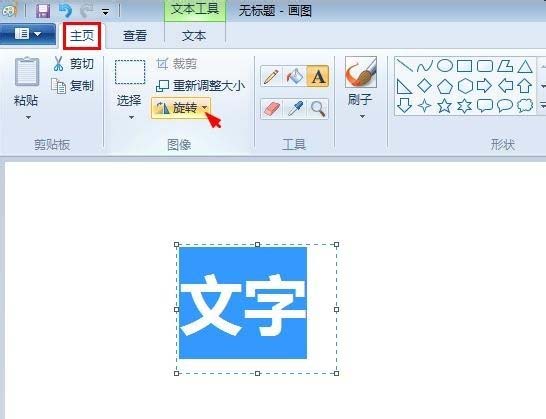This screenshot has height=419, width=546.
Task: Select the oval shape
Action: tap(445, 65)
